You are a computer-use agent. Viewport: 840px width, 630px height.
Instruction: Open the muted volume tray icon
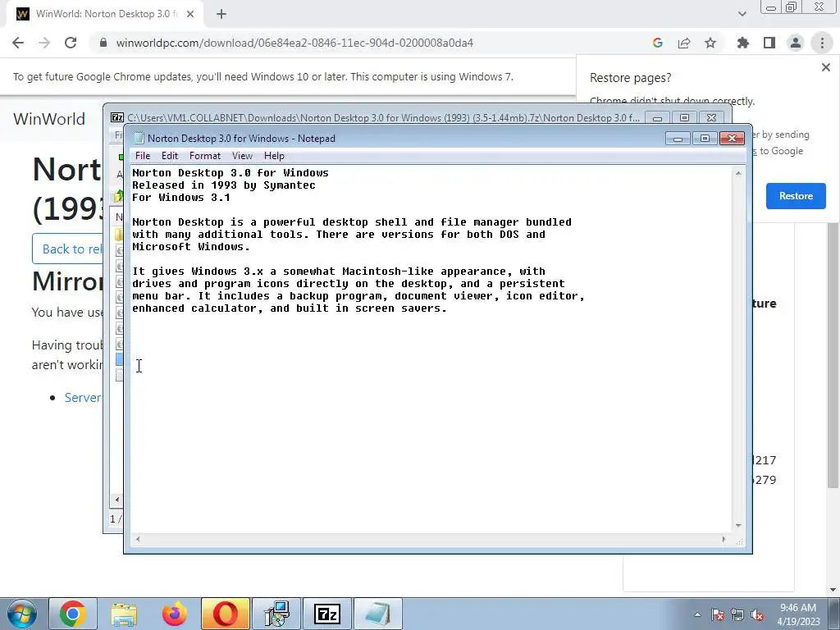coord(757,614)
